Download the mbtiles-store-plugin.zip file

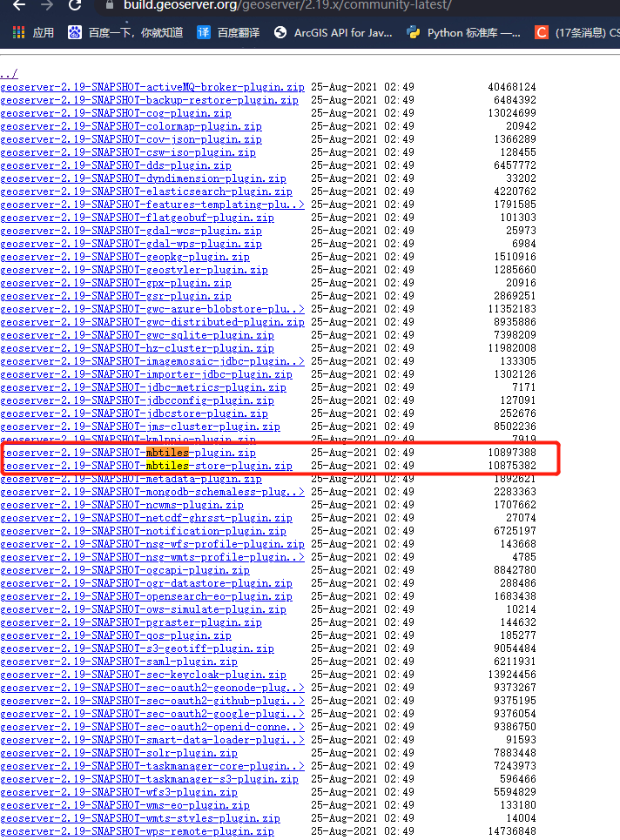(x=148, y=466)
